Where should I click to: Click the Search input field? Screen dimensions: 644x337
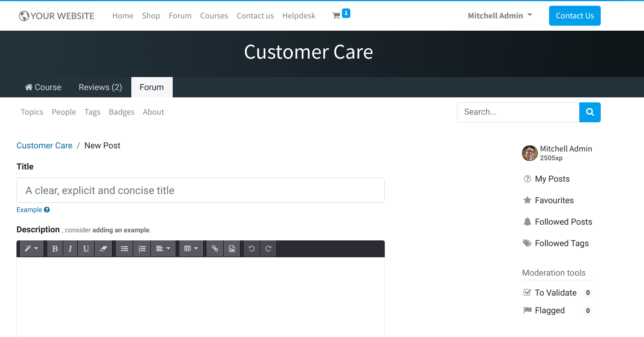[x=518, y=112]
